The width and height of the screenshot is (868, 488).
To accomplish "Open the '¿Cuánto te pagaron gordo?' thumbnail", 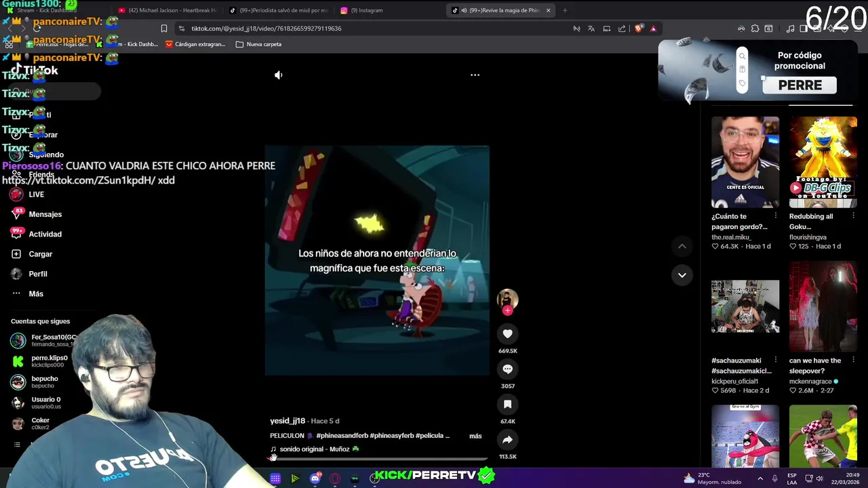I will point(745,163).
